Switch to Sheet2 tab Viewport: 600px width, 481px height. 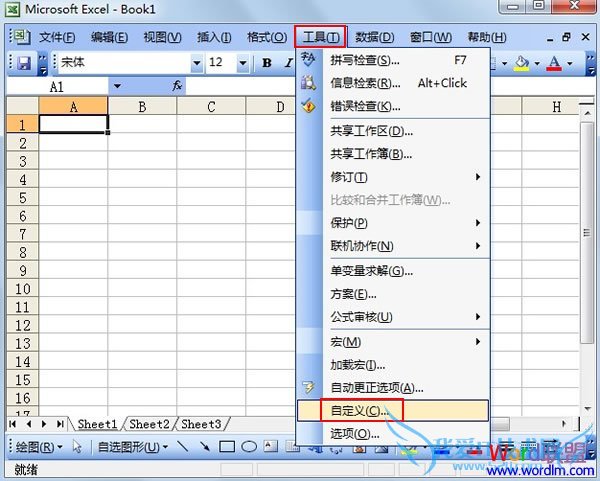(x=149, y=424)
